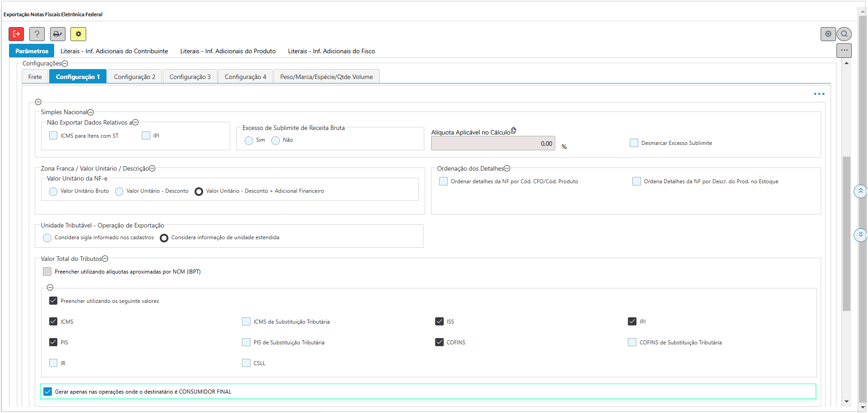The image size is (868, 413).
Task: Click the Alíquota Aplicável no Cálculo field
Action: tap(492, 144)
